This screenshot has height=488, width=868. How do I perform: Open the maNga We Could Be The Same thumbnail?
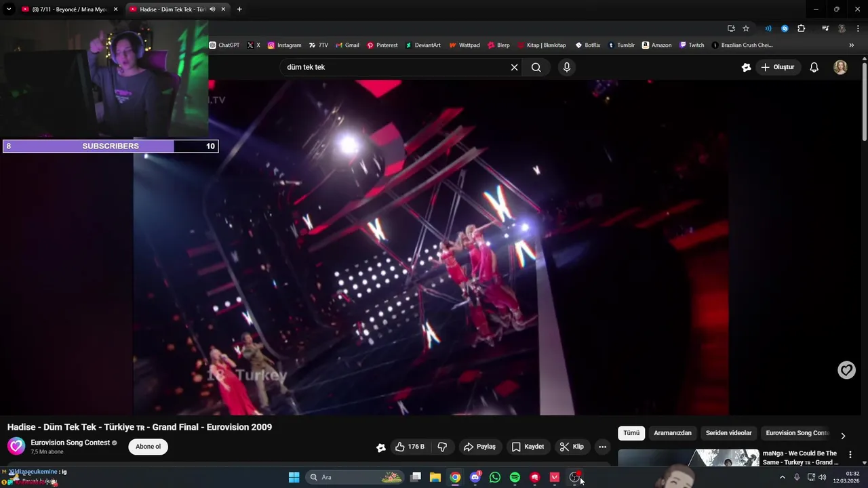[688, 457]
